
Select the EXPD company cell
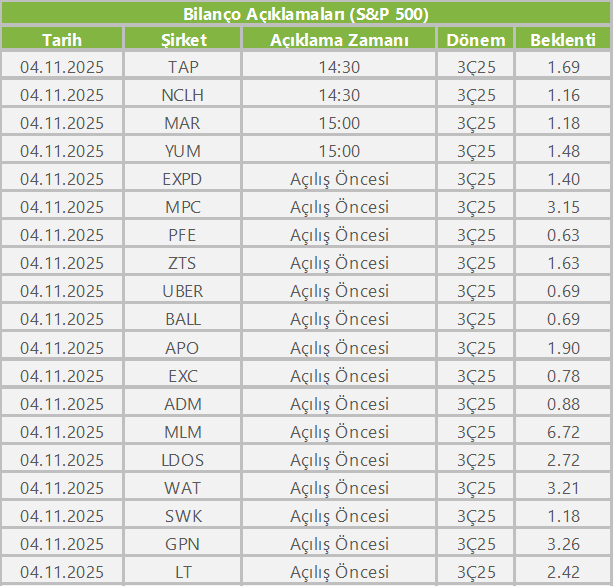click(183, 179)
